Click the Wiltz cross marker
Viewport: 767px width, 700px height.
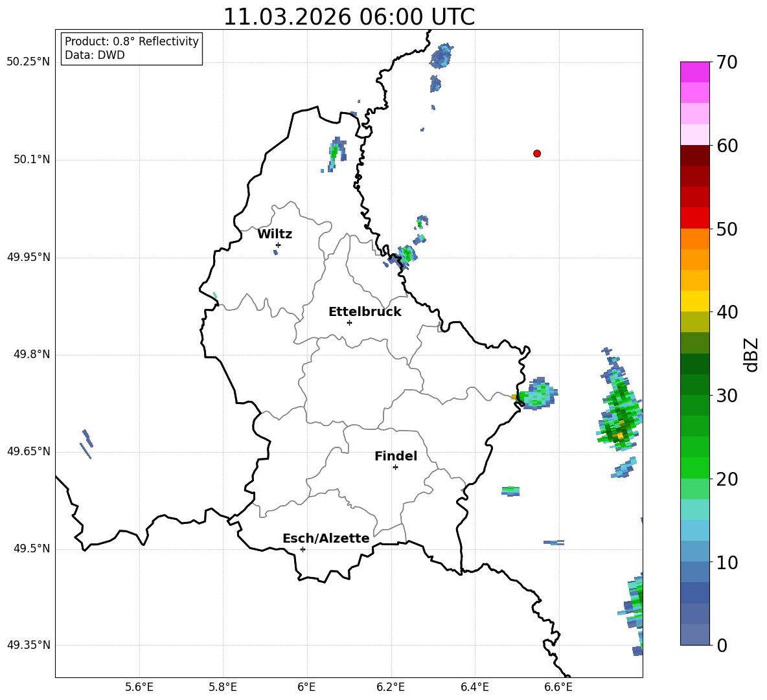tap(279, 245)
